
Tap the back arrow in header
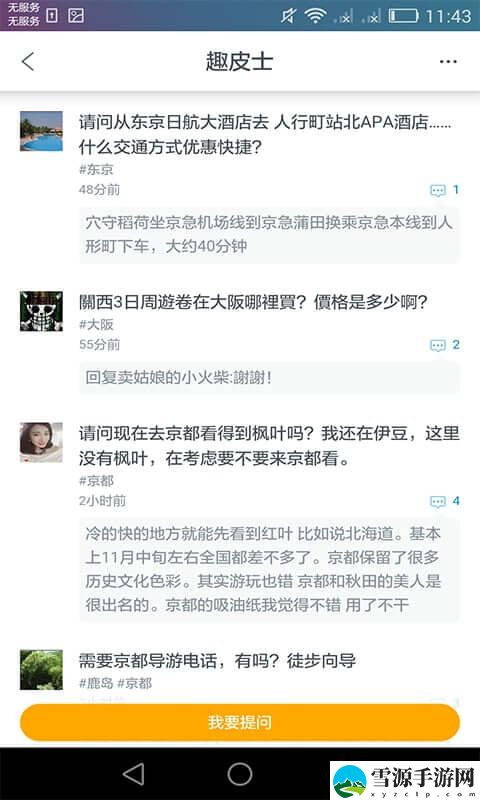pos(28,61)
